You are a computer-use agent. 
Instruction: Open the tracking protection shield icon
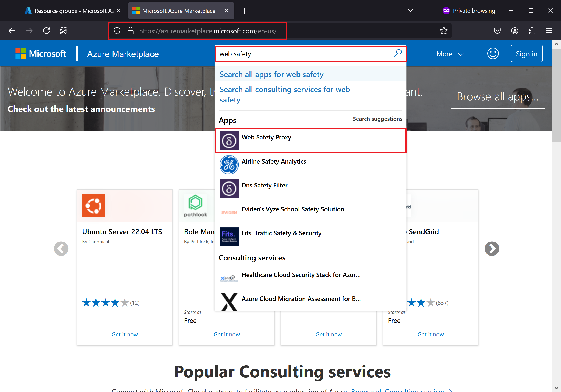pyautogui.click(x=117, y=31)
